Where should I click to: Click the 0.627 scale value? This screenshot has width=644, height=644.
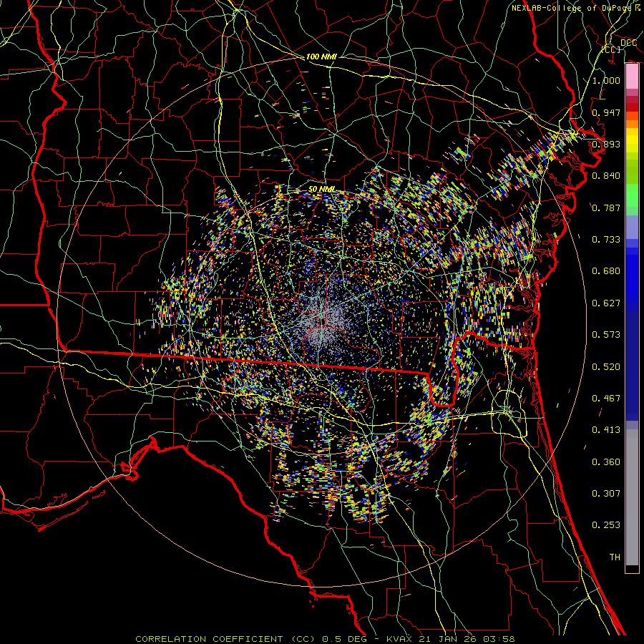606,303
